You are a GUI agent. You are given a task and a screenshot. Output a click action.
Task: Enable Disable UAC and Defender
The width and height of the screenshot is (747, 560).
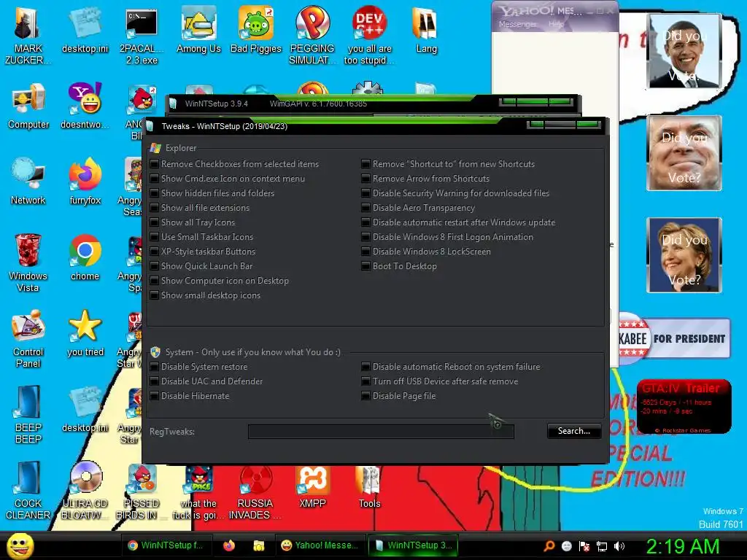(155, 381)
